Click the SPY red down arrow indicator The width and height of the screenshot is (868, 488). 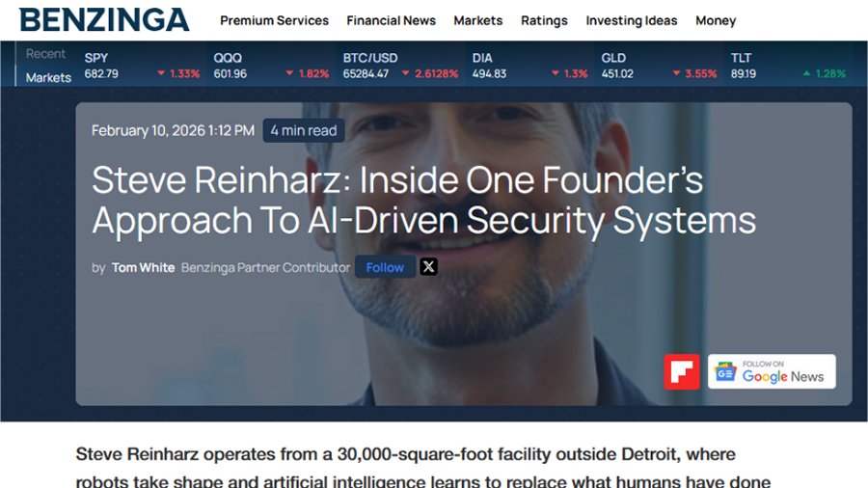(x=161, y=73)
